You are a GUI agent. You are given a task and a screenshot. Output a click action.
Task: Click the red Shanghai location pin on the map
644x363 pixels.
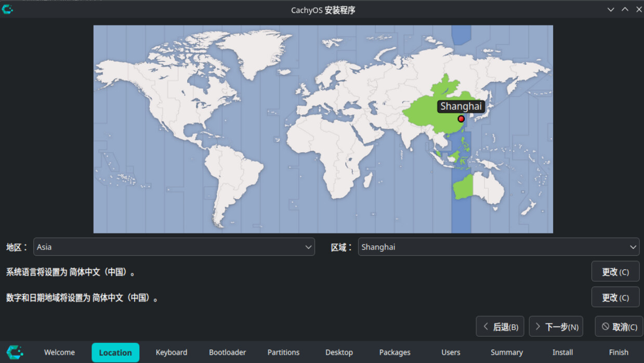coord(461,119)
